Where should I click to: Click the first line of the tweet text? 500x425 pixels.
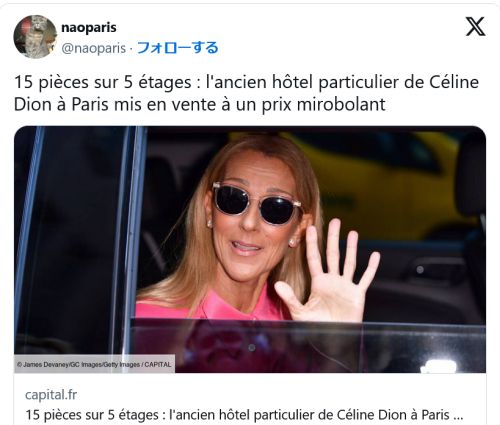(246, 82)
